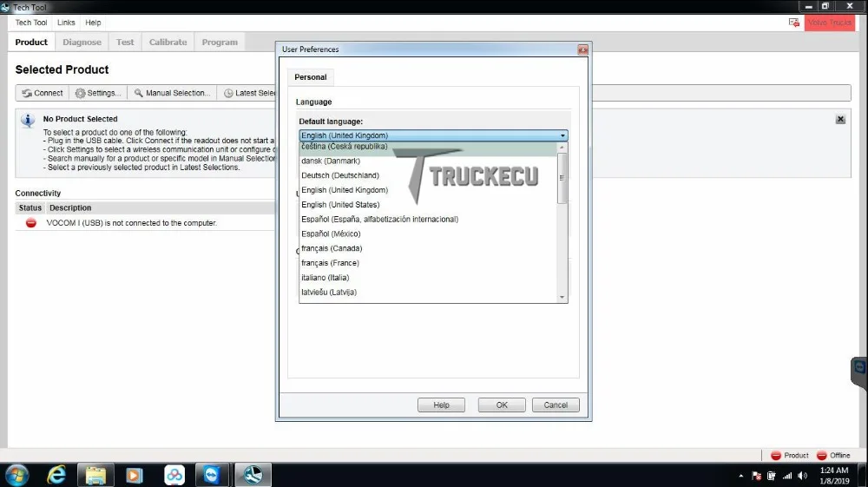
Task: Dismiss the No Product Selected info panel
Action: pos(840,119)
